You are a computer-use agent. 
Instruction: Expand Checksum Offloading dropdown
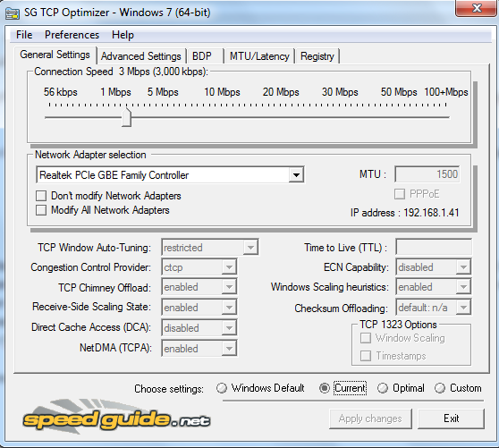point(463,308)
